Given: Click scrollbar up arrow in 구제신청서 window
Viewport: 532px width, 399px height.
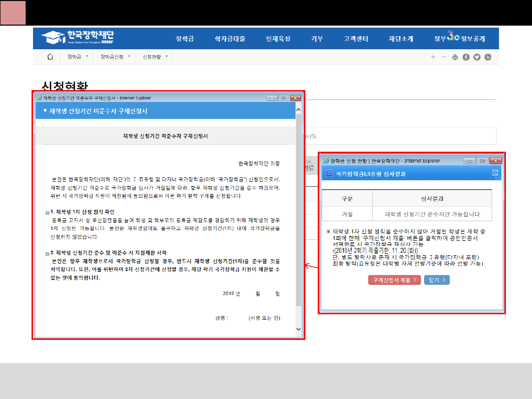Looking at the screenshot, I should (299, 111).
